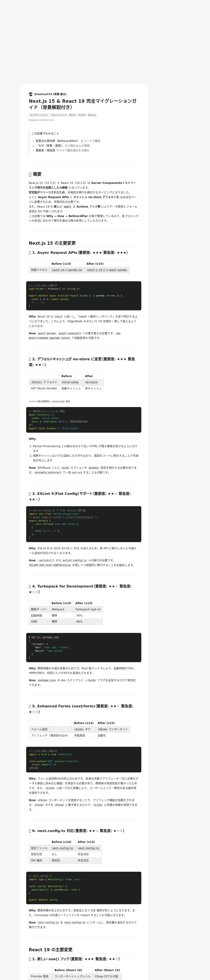Click the '"dev": "next dev --turbo"' code line
210x980 pixels.
pyautogui.click(x=52, y=647)
